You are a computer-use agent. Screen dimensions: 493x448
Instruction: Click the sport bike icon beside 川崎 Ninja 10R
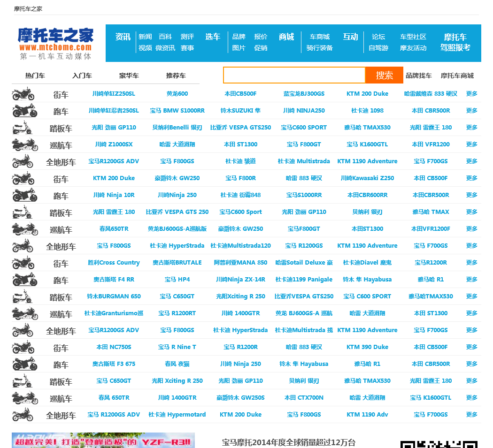(25, 195)
